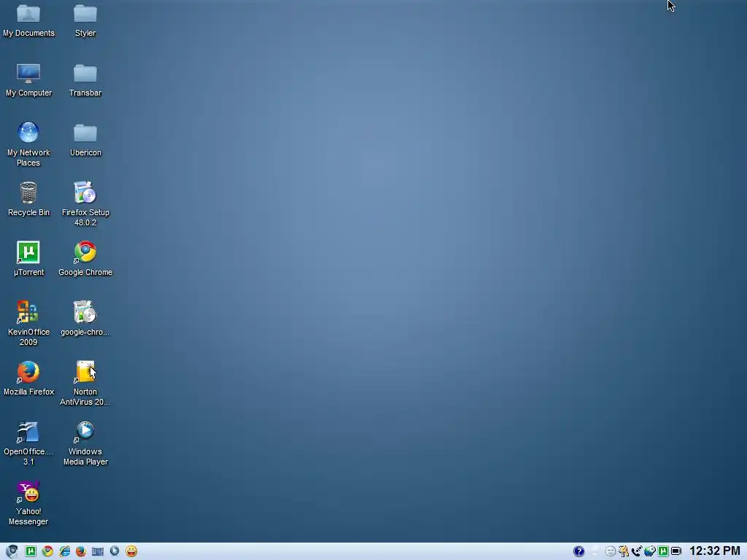Open the Start orb in taskbar
Screen dimensions: 747x560
[x=12, y=551]
